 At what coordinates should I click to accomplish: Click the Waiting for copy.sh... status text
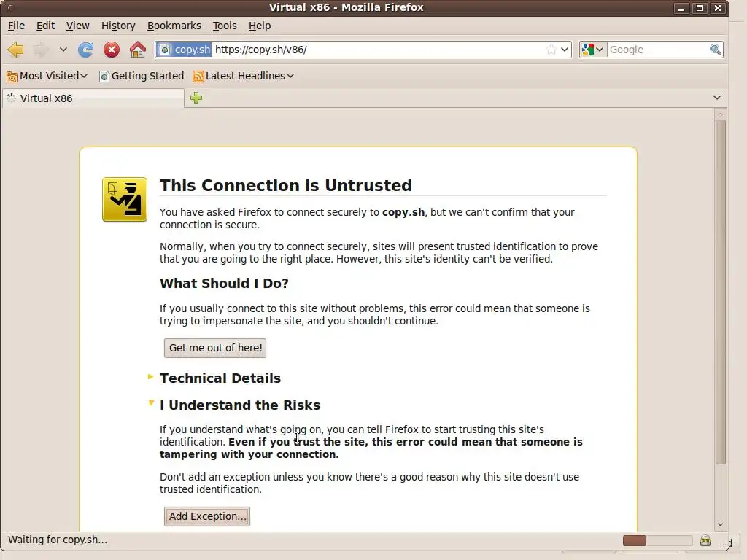coord(58,540)
